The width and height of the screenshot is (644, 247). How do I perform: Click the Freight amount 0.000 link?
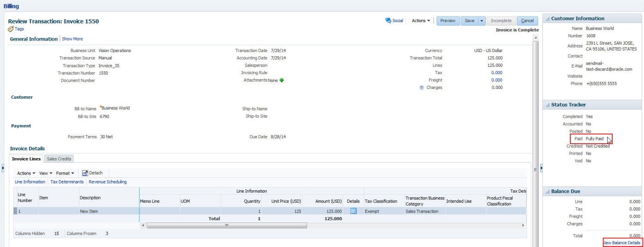(497, 80)
